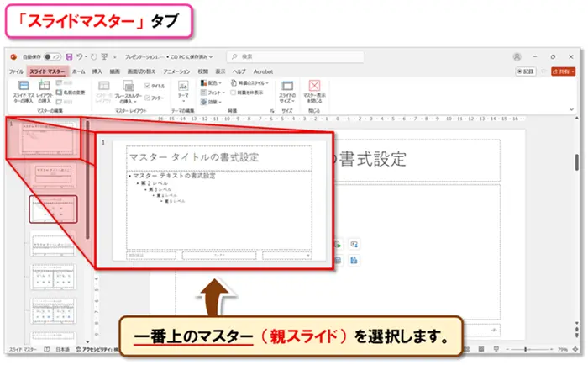Switch to the Insert (挿入) tab
The width and height of the screenshot is (588, 365).
[x=97, y=71]
